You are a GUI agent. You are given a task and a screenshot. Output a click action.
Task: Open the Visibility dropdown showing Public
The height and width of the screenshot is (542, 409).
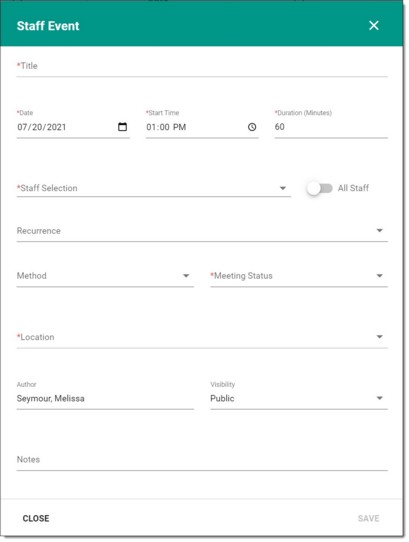click(x=299, y=398)
